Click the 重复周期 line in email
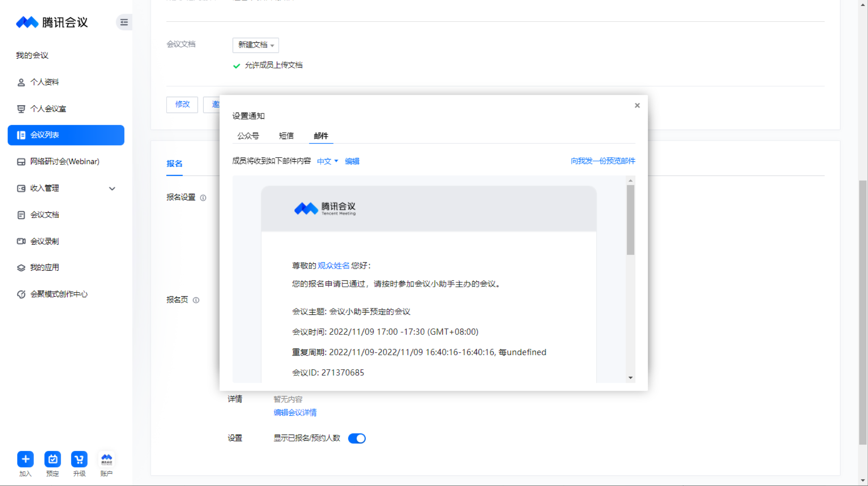Viewport: 868px width, 486px height. [x=419, y=352]
